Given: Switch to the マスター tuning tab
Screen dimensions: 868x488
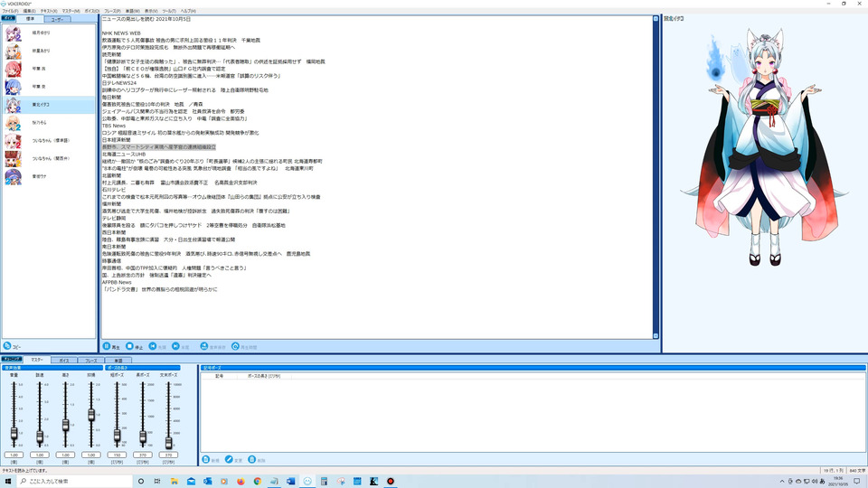Looking at the screenshot, I should (x=37, y=360).
